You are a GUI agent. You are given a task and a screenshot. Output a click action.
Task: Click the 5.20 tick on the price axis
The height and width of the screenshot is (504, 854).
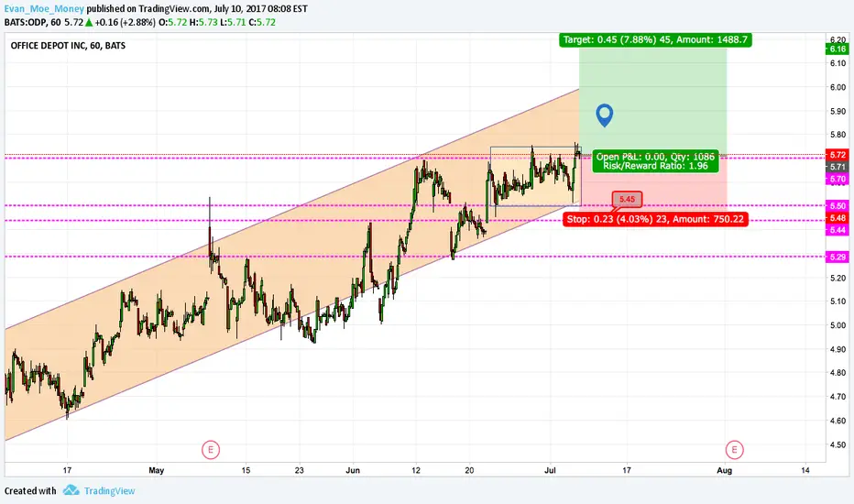[x=838, y=278]
